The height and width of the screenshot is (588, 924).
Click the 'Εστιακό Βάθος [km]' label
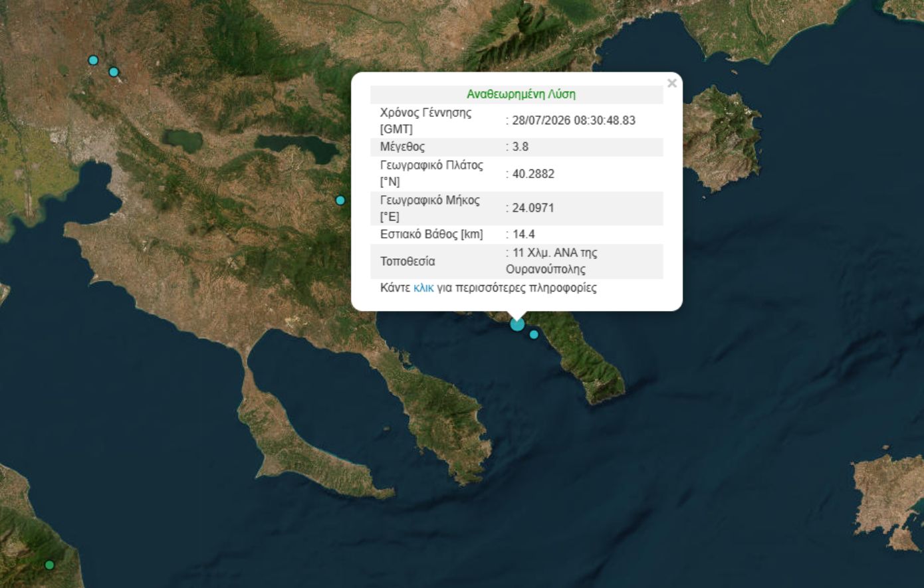tap(431, 234)
